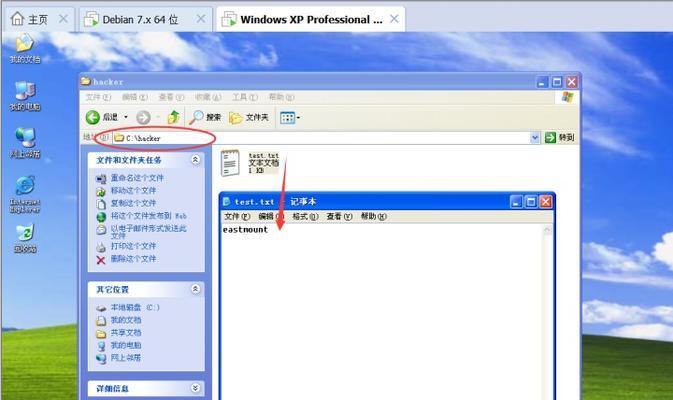Viewport: 673px width, 400px height.
Task: Open the Back button history dropdown arrow
Action: (126, 117)
